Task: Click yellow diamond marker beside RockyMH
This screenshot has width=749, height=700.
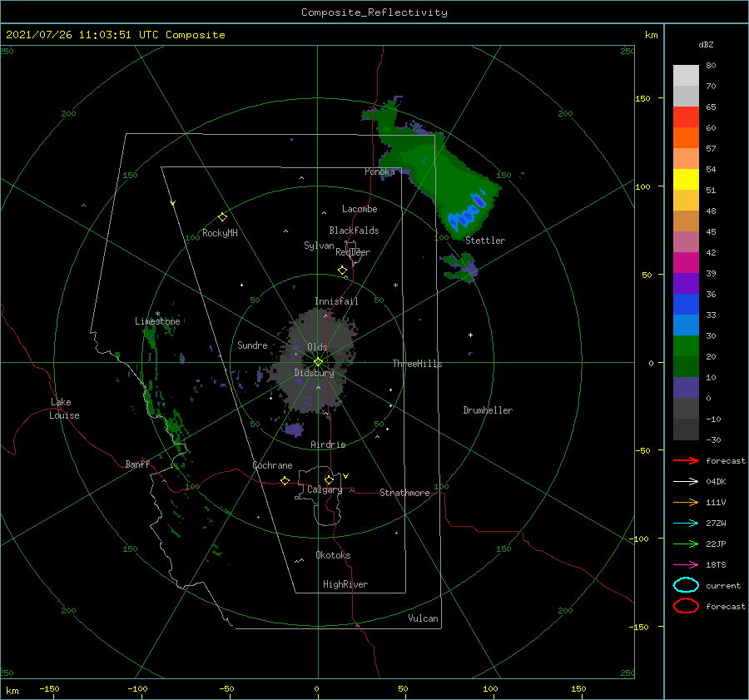Action: [222, 217]
